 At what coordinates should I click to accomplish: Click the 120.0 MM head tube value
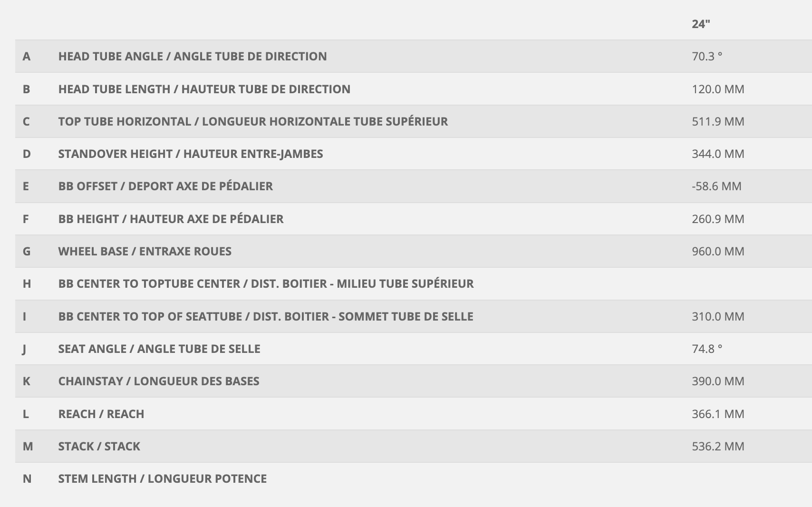(718, 89)
